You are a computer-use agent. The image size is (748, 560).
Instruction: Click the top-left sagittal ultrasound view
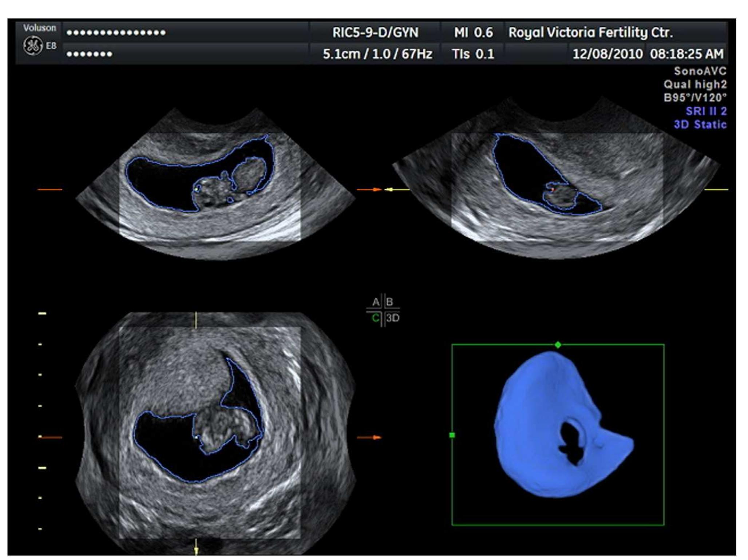tap(215, 184)
